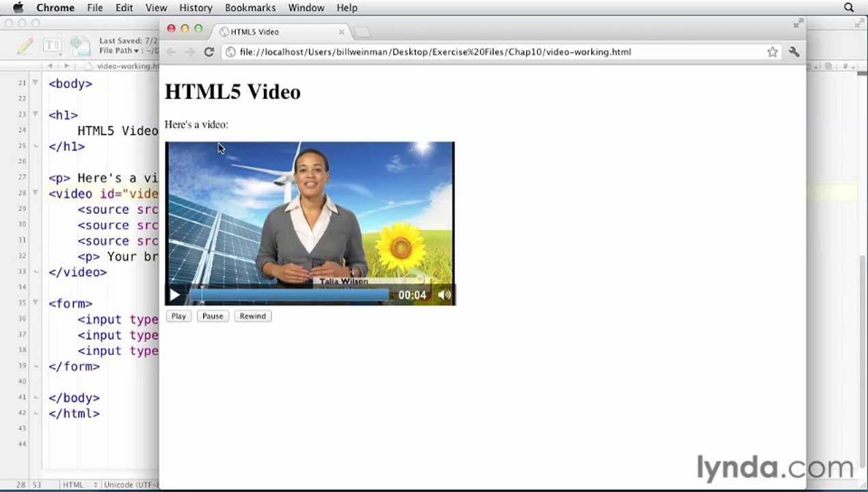Screen dimensions: 868x492
Task: Click previous document arrow in editor navigation bar
Action: coord(49,66)
